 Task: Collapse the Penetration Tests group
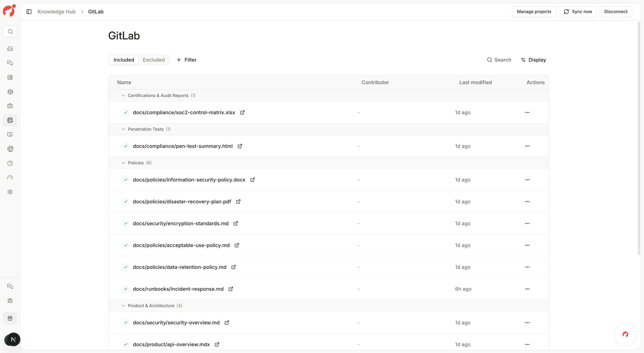tap(123, 129)
